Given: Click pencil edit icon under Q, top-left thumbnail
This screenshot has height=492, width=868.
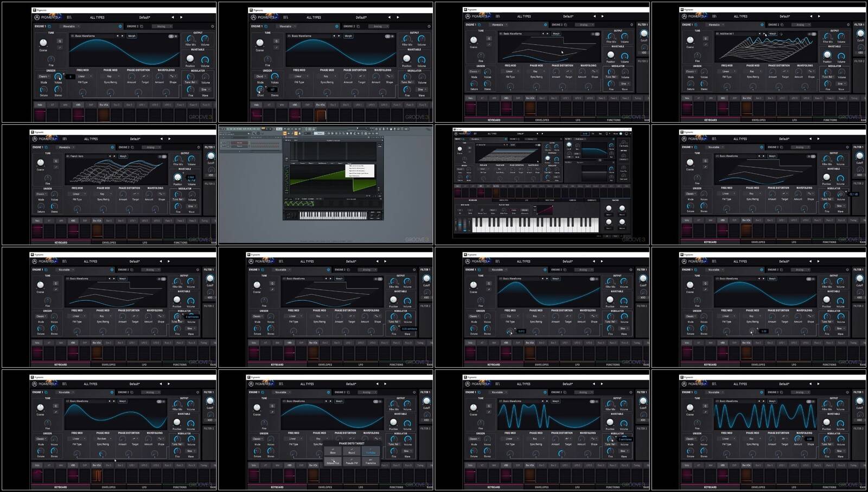Looking at the screenshot, I should (x=60, y=48).
